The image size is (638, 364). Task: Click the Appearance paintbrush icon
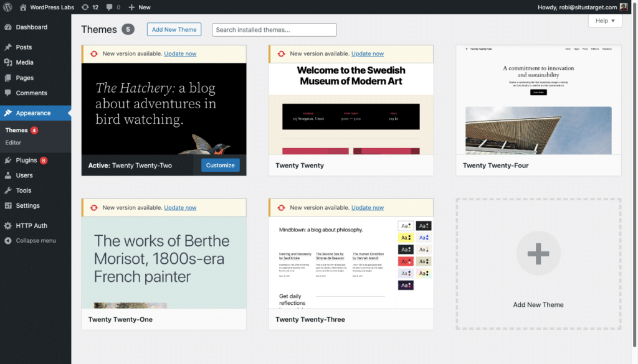click(x=7, y=113)
